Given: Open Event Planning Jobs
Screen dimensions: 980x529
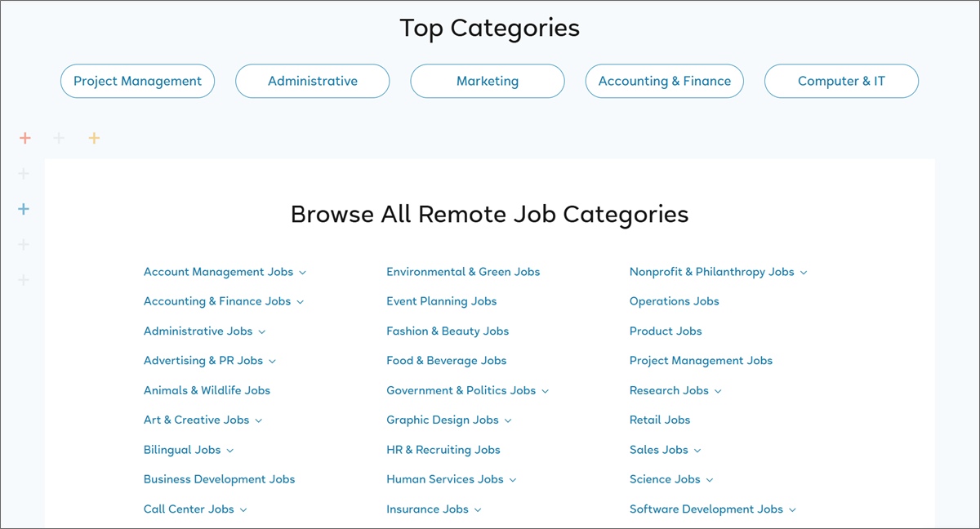Looking at the screenshot, I should 441,301.
